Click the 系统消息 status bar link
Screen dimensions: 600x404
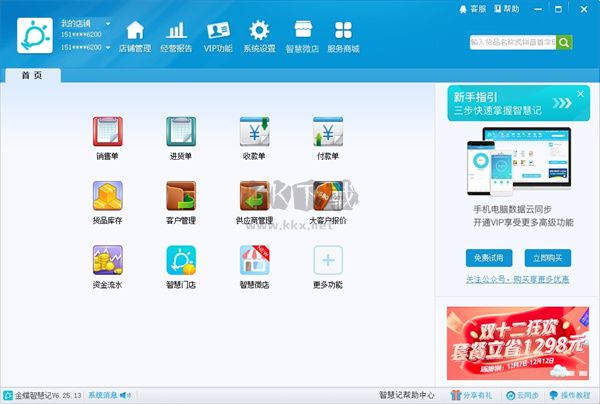tap(103, 395)
